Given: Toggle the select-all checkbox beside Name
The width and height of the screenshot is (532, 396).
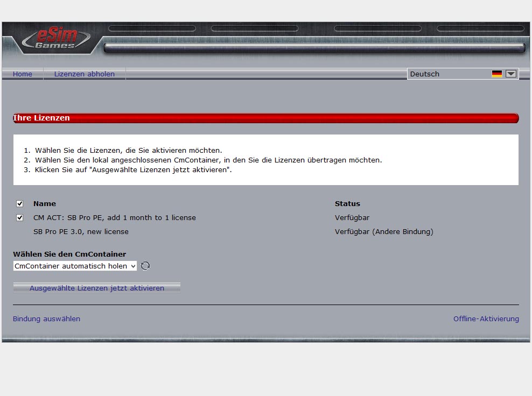Looking at the screenshot, I should point(20,204).
